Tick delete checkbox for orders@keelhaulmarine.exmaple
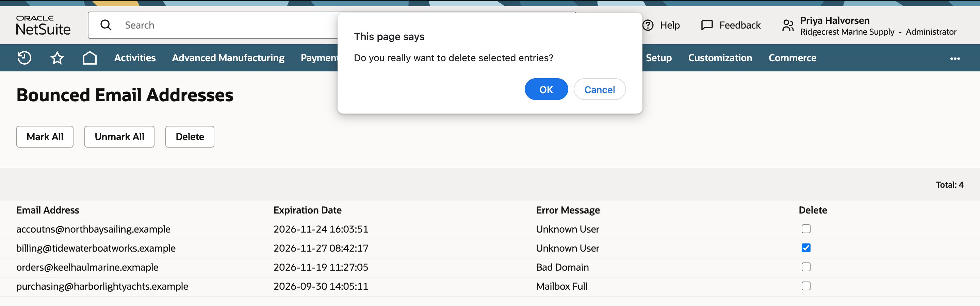The height and width of the screenshot is (306, 980). [806, 267]
